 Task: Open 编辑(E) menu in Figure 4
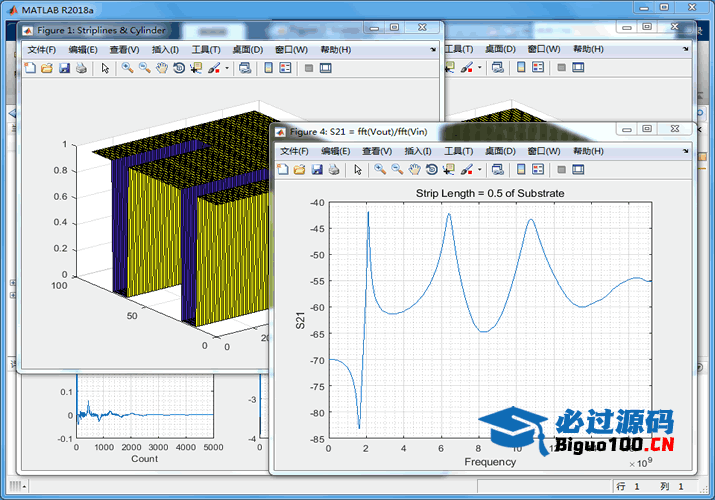point(336,151)
